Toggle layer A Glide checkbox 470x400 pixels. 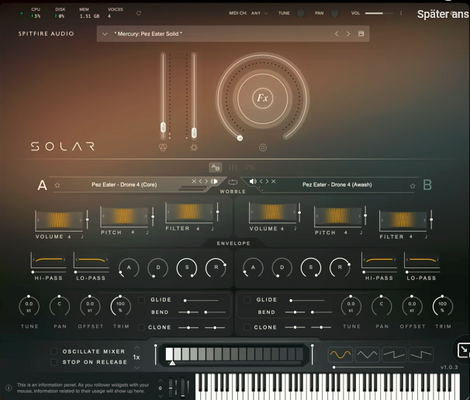141,300
